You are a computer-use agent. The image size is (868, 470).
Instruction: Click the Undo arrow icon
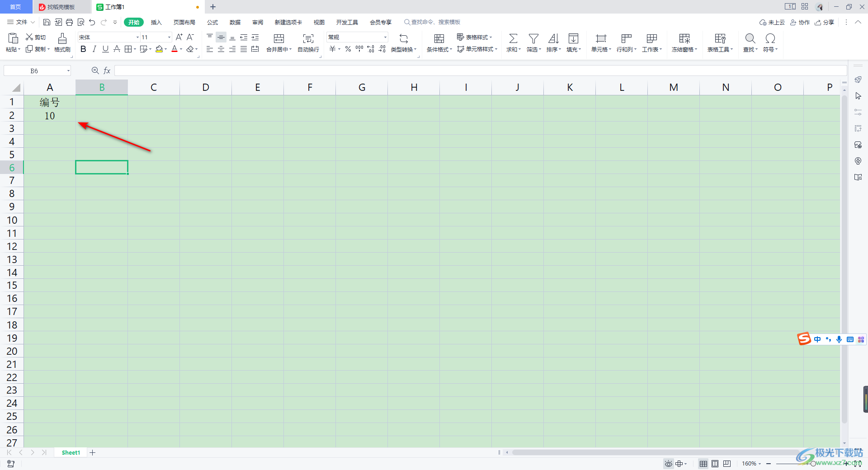pyautogui.click(x=92, y=22)
